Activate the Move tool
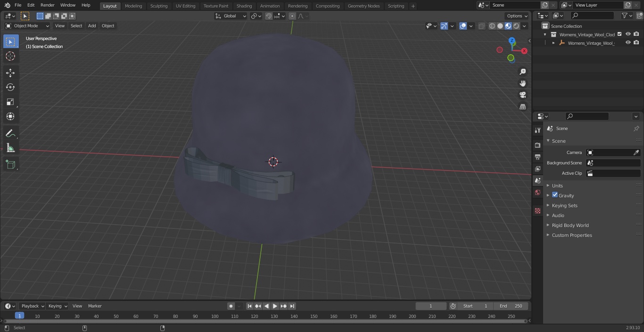This screenshot has width=644, height=332. coord(10,73)
